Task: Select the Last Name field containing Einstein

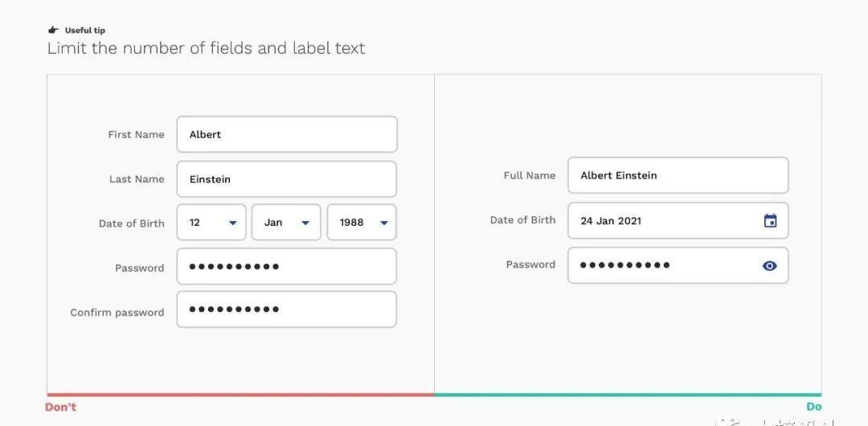Action: (x=287, y=179)
